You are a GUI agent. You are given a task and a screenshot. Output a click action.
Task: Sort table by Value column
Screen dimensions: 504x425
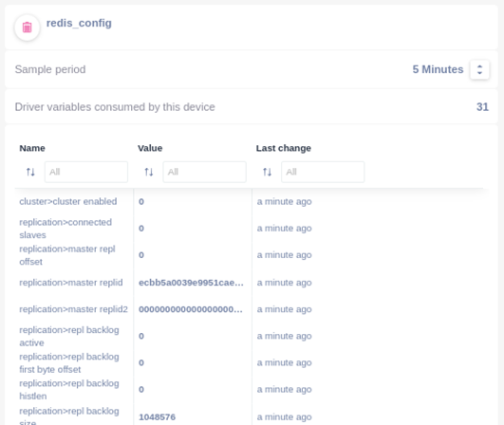[x=149, y=172]
